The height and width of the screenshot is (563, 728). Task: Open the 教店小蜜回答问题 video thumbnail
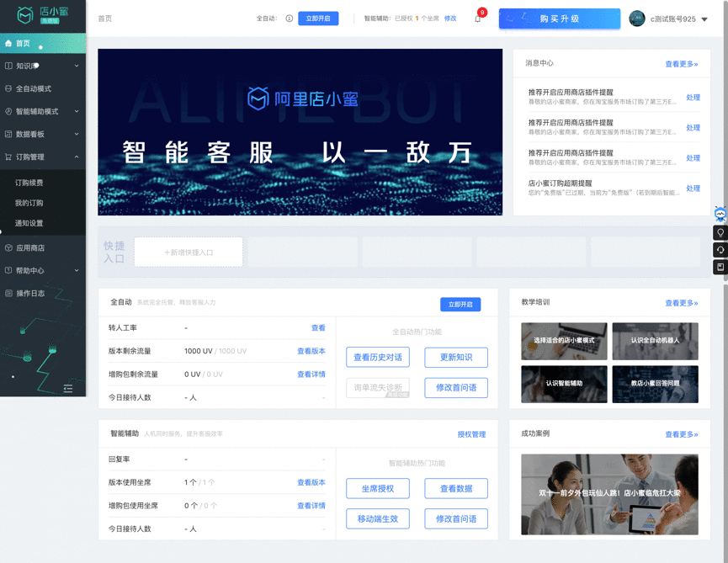(x=655, y=385)
